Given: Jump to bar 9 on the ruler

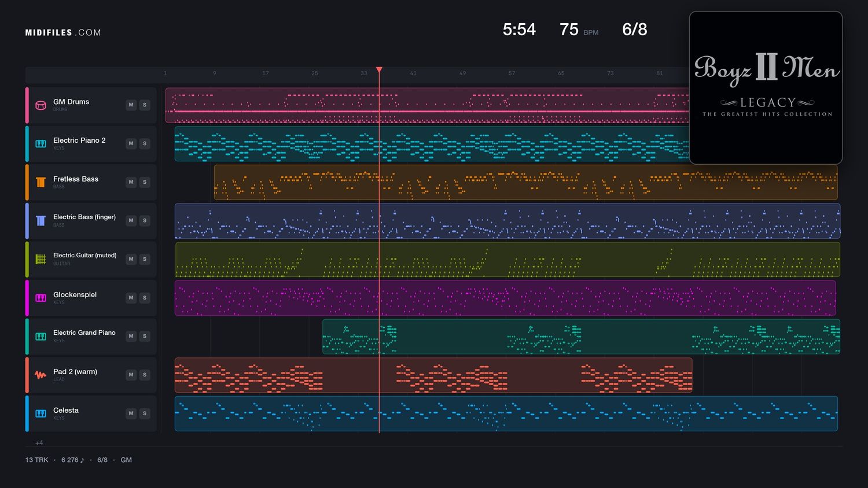Looking at the screenshot, I should tap(215, 73).
